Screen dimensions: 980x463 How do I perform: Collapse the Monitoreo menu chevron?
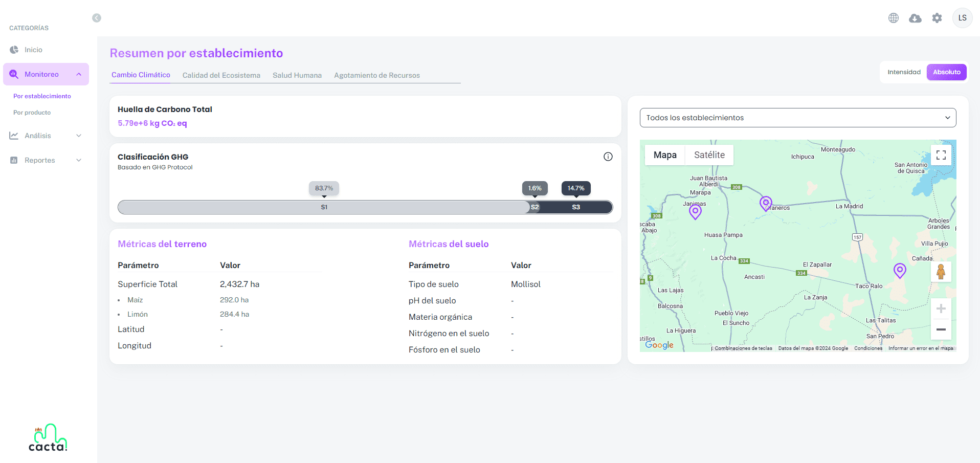[x=79, y=74]
